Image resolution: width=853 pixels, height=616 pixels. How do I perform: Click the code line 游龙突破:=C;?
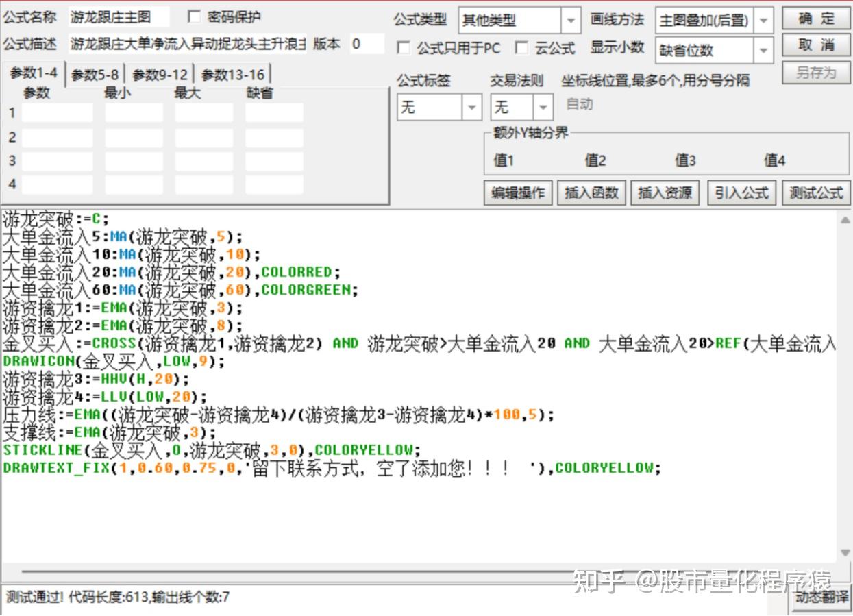tap(55, 219)
